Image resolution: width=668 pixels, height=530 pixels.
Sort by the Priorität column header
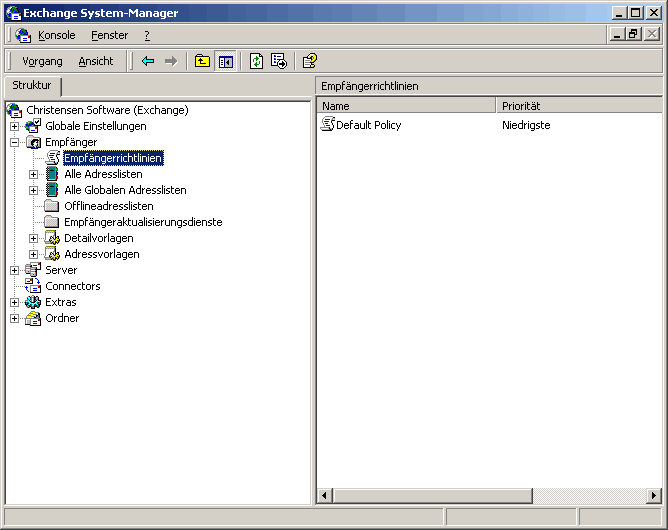(579, 106)
